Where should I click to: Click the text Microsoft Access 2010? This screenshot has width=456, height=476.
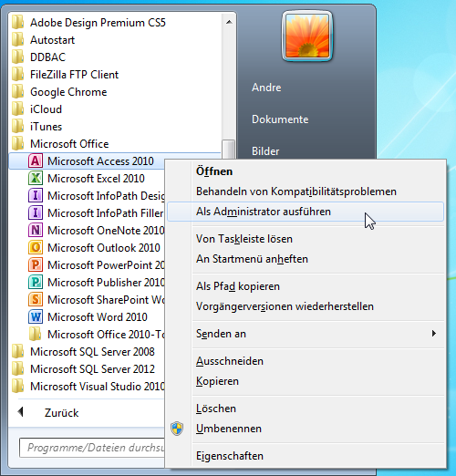[100, 161]
